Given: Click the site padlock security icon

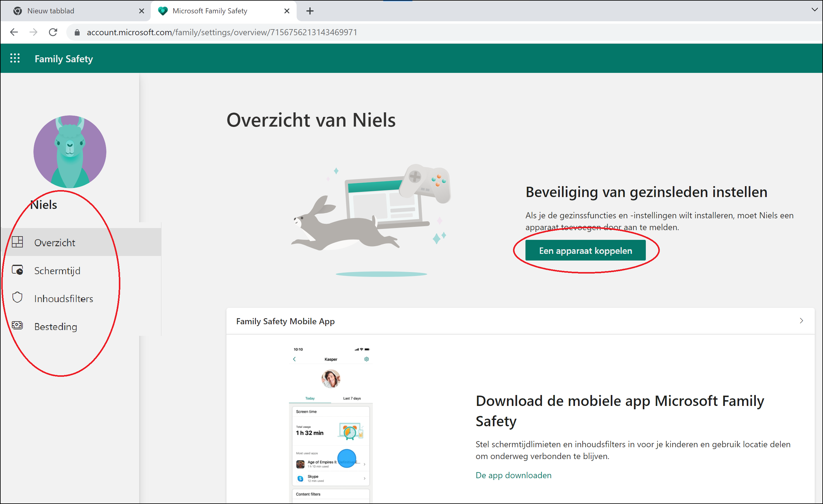Looking at the screenshot, I should pyautogui.click(x=77, y=32).
